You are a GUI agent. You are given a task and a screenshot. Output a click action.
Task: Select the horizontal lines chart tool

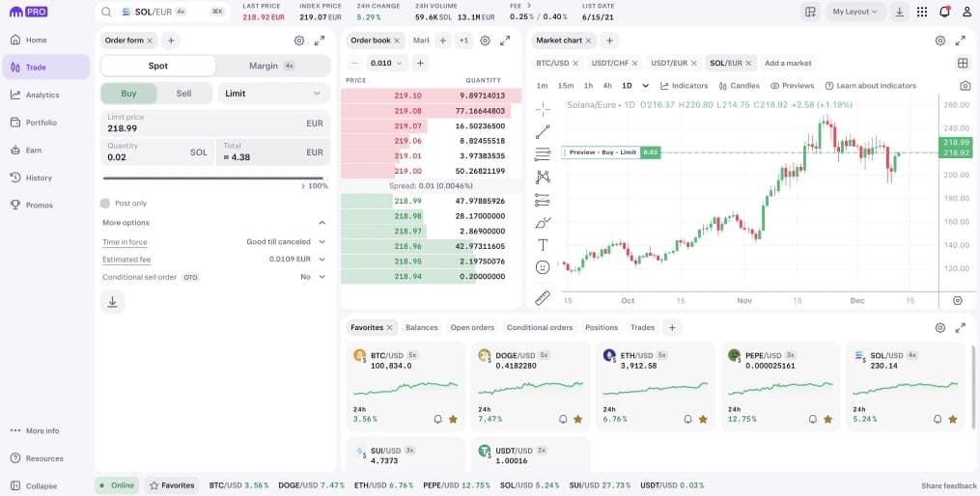tap(543, 154)
